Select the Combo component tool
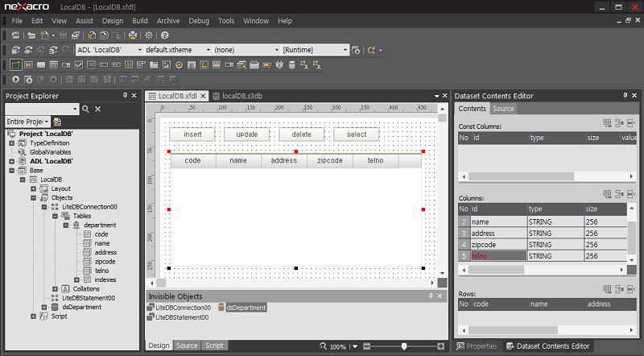Viewport: 644px width, 356px height. pyautogui.click(x=66, y=65)
